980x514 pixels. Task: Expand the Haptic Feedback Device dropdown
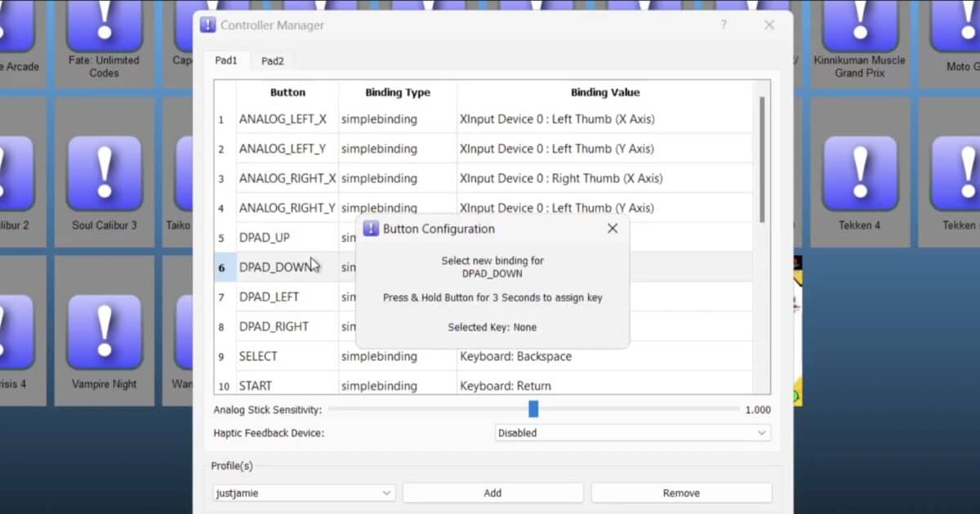point(632,433)
